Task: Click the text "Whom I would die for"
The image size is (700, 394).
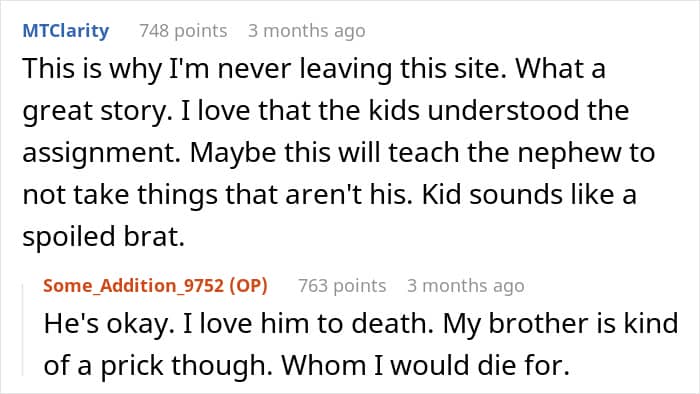Action: tap(425, 366)
